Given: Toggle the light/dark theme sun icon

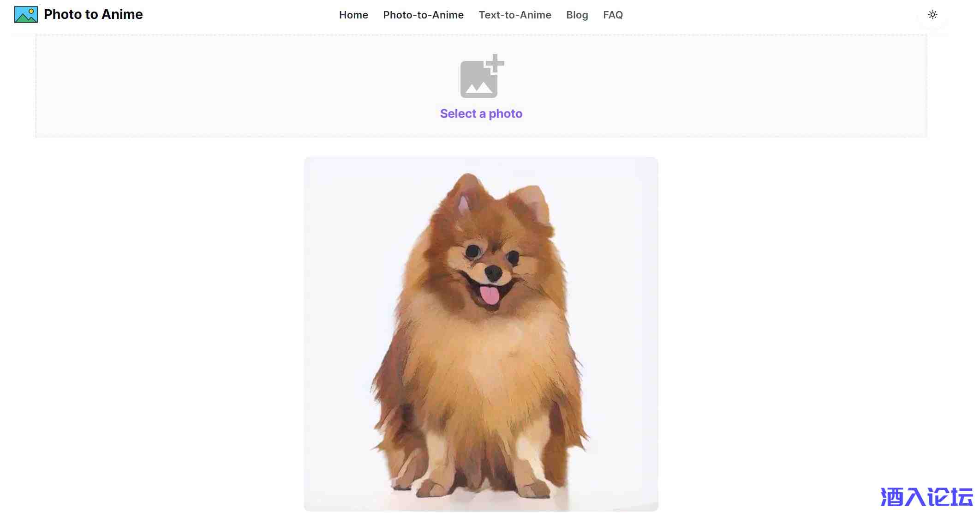Looking at the screenshot, I should (932, 15).
